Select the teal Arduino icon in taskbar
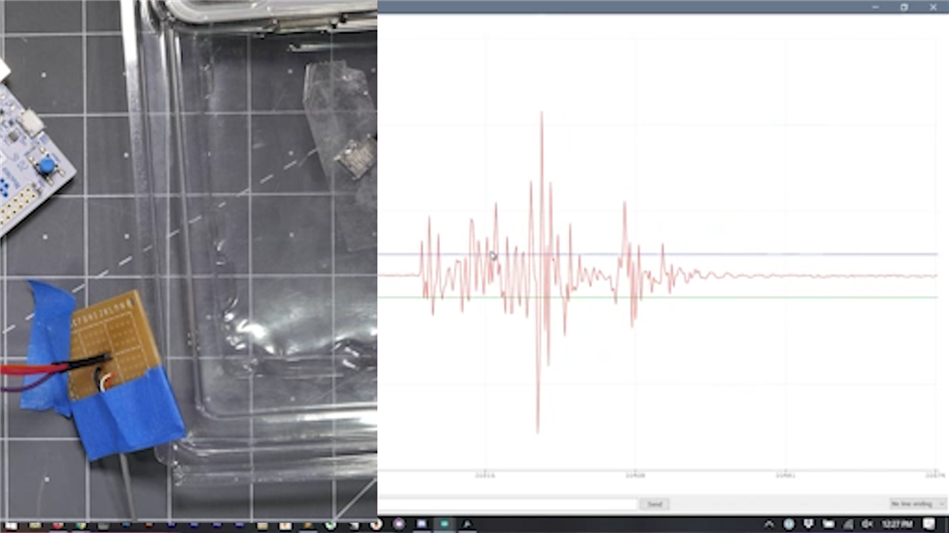This screenshot has width=949, height=533. pos(444,524)
